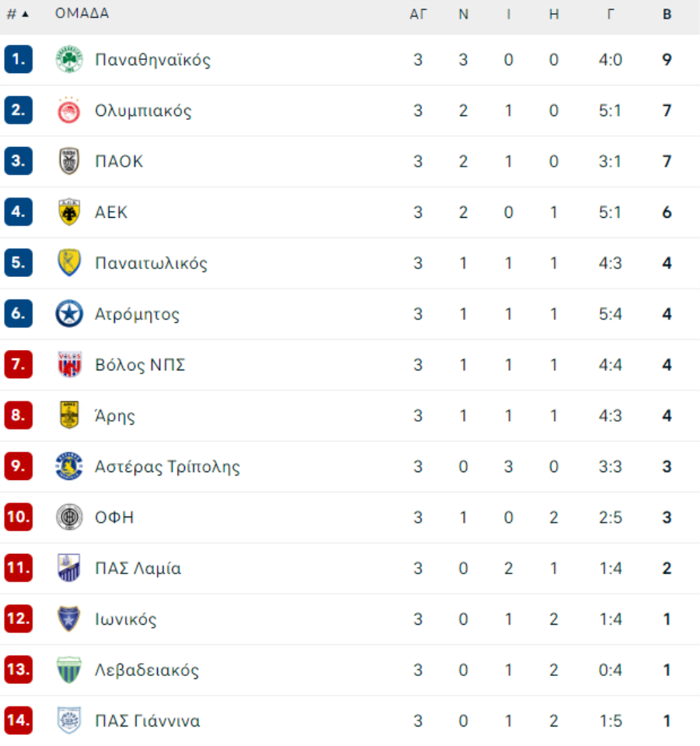This screenshot has height=746, width=700.
Task: Click the Ολυμπιακός red crest icon
Action: [x=69, y=110]
